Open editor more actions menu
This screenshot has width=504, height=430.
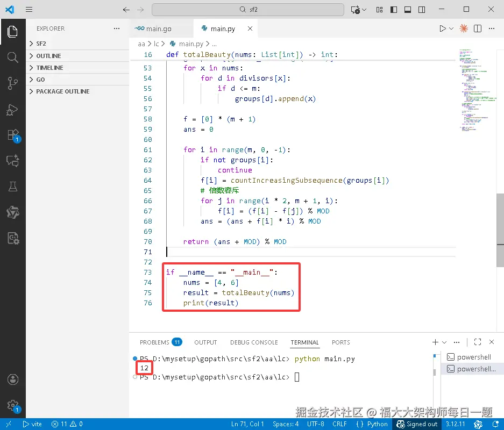pyautogui.click(x=492, y=28)
